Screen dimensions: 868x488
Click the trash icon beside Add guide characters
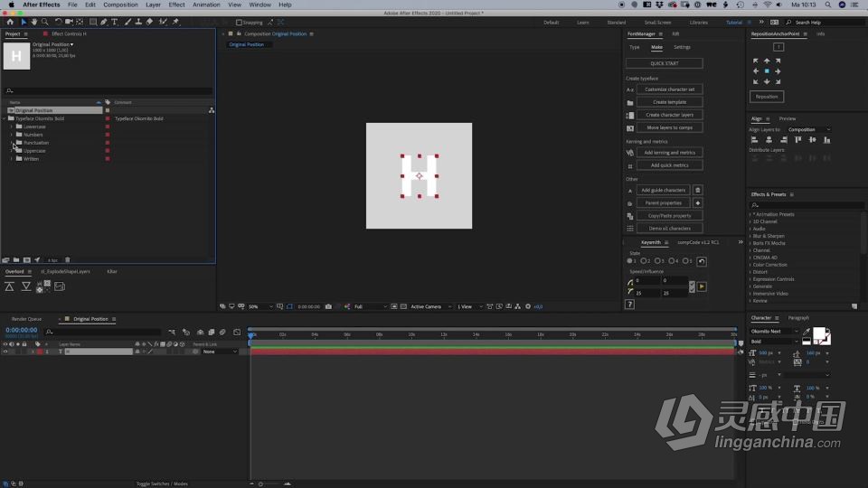click(x=697, y=191)
